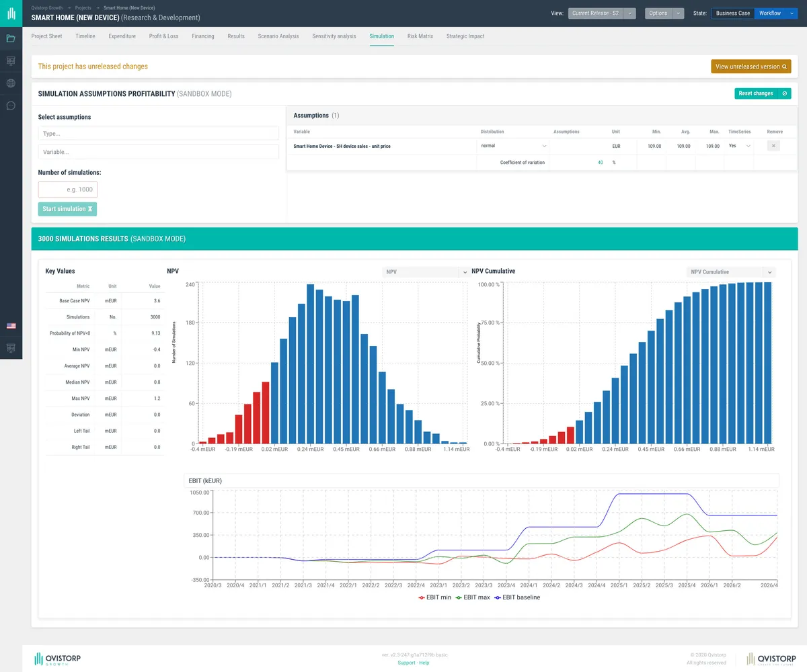The height and width of the screenshot is (672, 807).
Task: Click the circle icon beside Reset changes
Action: pyautogui.click(x=784, y=93)
